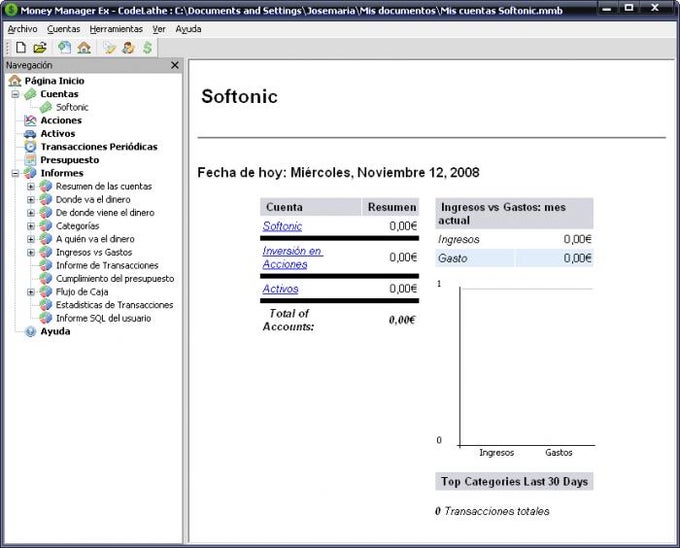Image resolution: width=680 pixels, height=548 pixels.
Task: Click the Home Page toolbar icon
Action: click(x=84, y=48)
